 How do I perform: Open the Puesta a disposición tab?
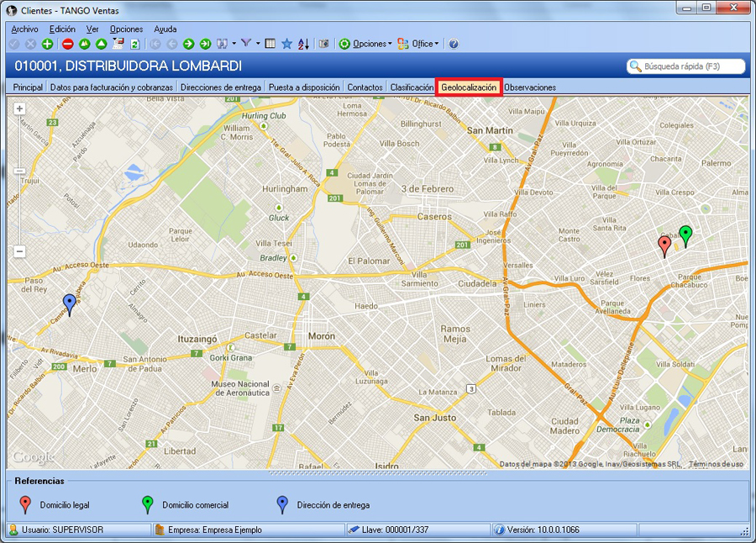click(x=304, y=87)
